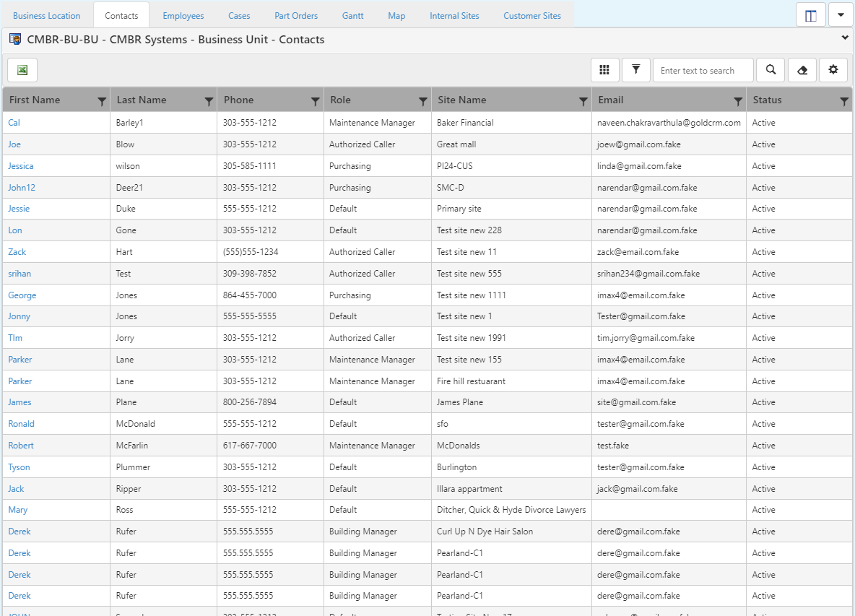Image resolution: width=855 pixels, height=616 pixels.
Task: Focus the Enter text to search field
Action: (702, 71)
